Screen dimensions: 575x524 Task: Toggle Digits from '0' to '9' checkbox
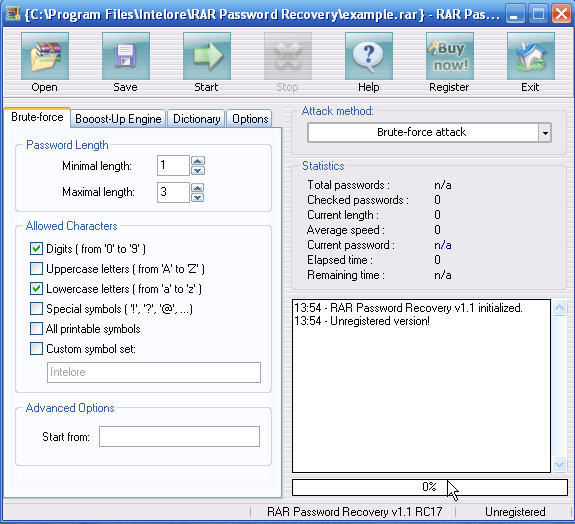(x=36, y=249)
